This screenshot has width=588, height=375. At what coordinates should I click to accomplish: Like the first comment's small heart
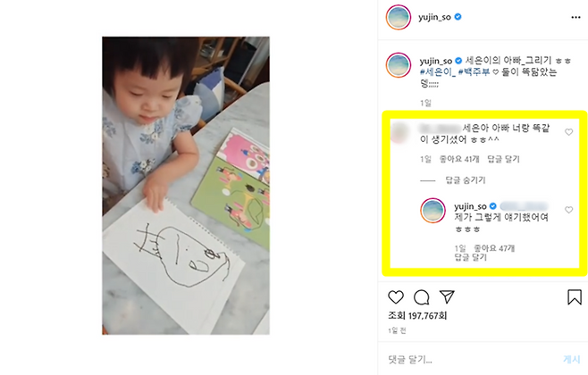[569, 132]
